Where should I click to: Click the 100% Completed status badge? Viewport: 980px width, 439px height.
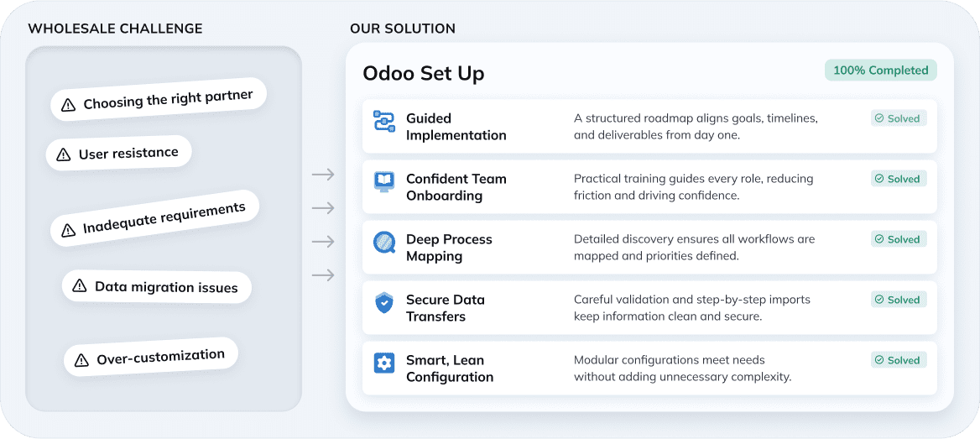click(x=880, y=71)
